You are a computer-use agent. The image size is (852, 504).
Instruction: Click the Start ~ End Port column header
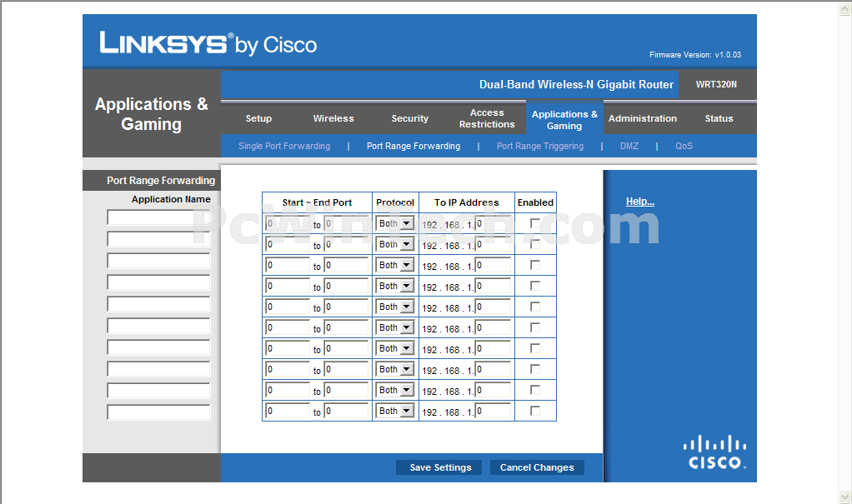[x=317, y=202]
